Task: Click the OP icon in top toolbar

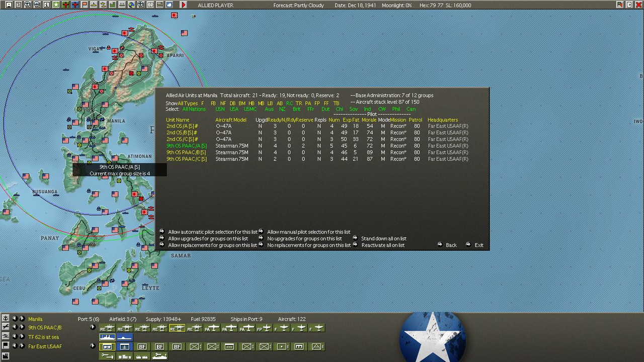Action: click(150, 5)
